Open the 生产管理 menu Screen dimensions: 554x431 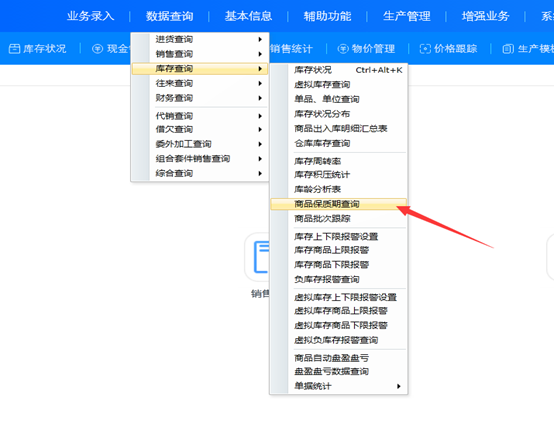407,16
